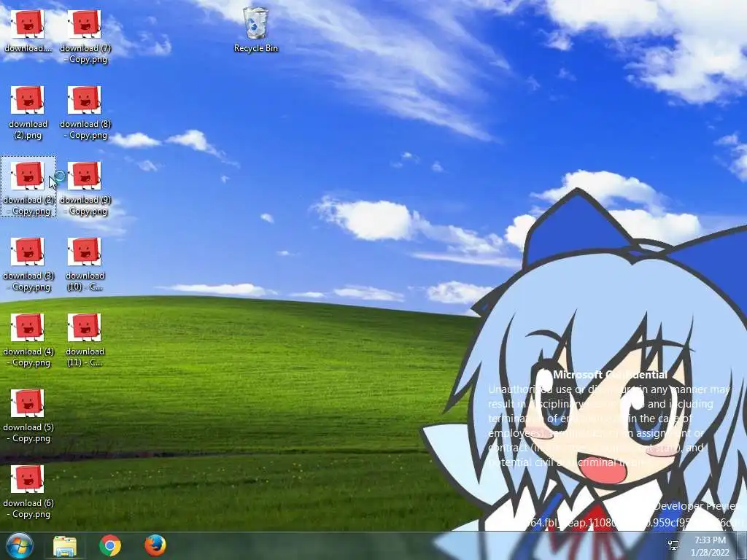747x560 pixels.
Task: Open the network tray icon
Action: point(673,545)
